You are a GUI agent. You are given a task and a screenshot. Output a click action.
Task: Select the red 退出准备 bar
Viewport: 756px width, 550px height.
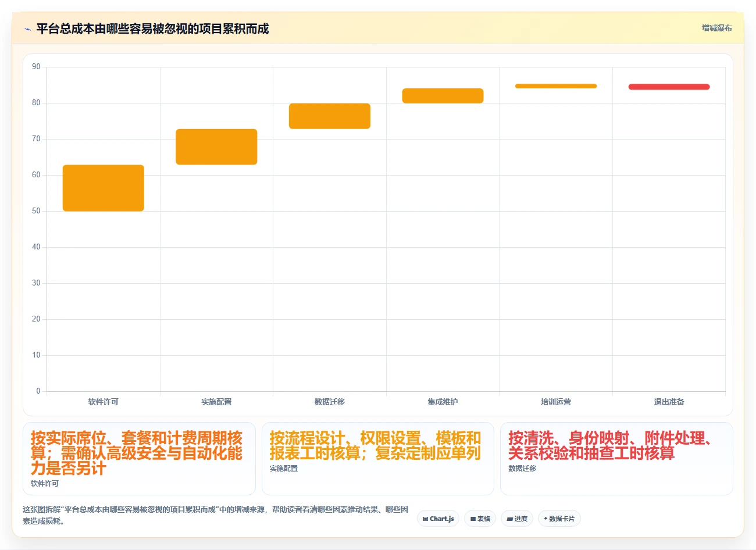pyautogui.click(x=669, y=87)
